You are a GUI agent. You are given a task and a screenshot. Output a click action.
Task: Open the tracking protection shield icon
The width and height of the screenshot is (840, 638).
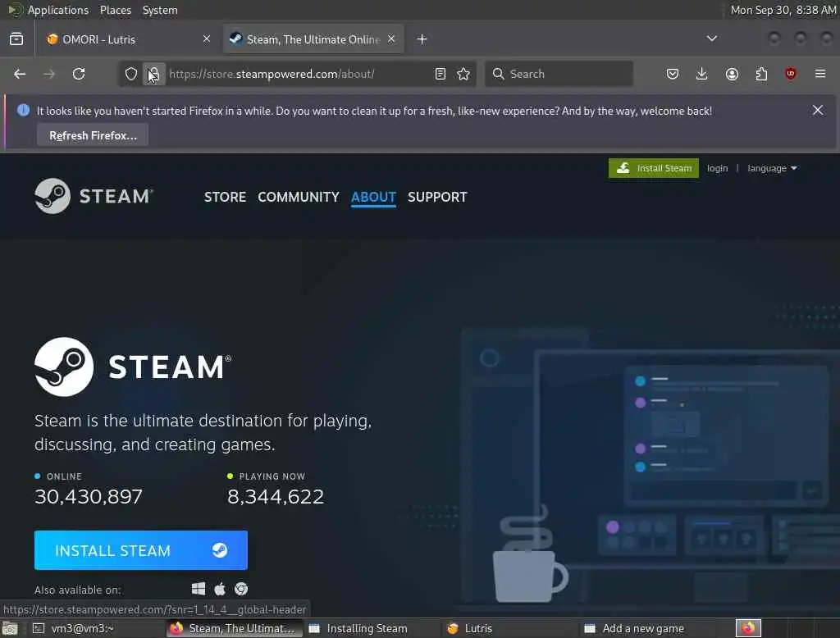[x=131, y=74]
